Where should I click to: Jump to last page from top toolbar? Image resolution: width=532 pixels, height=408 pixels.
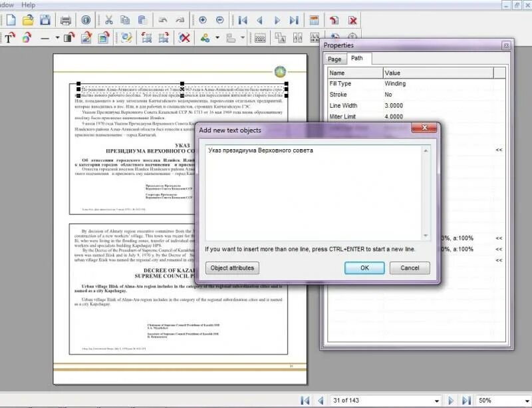[x=294, y=21]
